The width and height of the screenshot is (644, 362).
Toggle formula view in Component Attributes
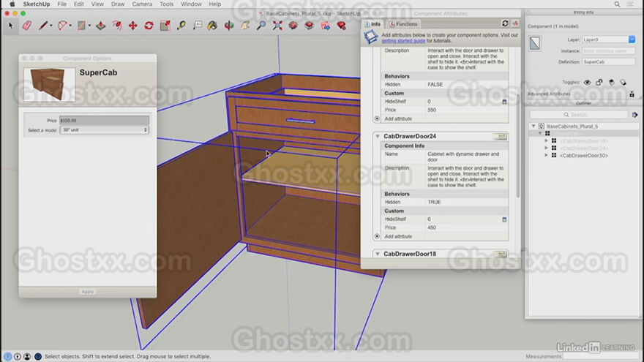coord(515,23)
